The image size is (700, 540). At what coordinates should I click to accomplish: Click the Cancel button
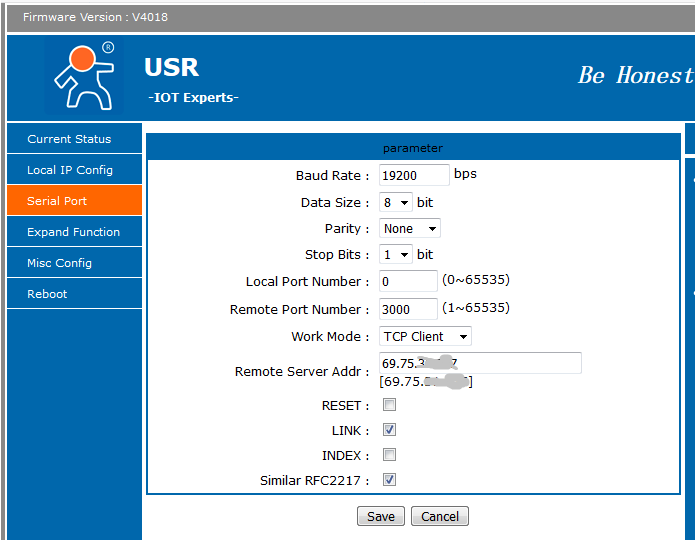tap(440, 516)
